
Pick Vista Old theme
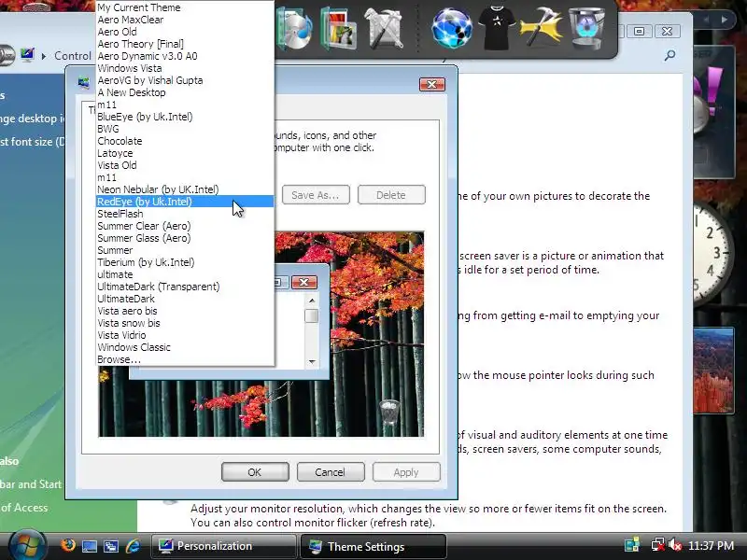[185, 166]
